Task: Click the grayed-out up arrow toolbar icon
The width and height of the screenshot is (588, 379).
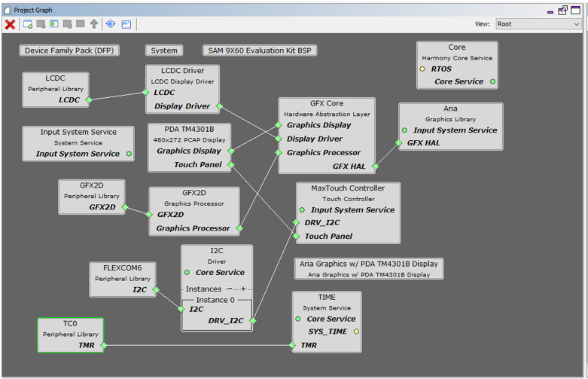Action: coord(94,24)
